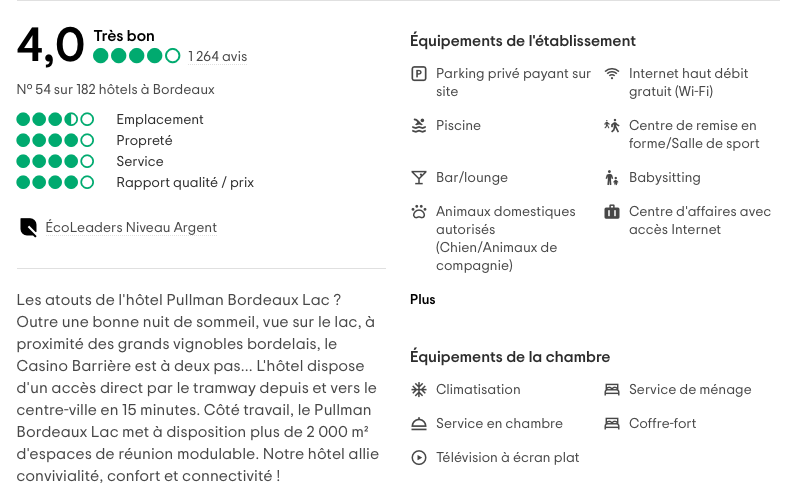Click the briefcase business center icon
Viewport: 793px width, 488px height.
[x=612, y=212]
